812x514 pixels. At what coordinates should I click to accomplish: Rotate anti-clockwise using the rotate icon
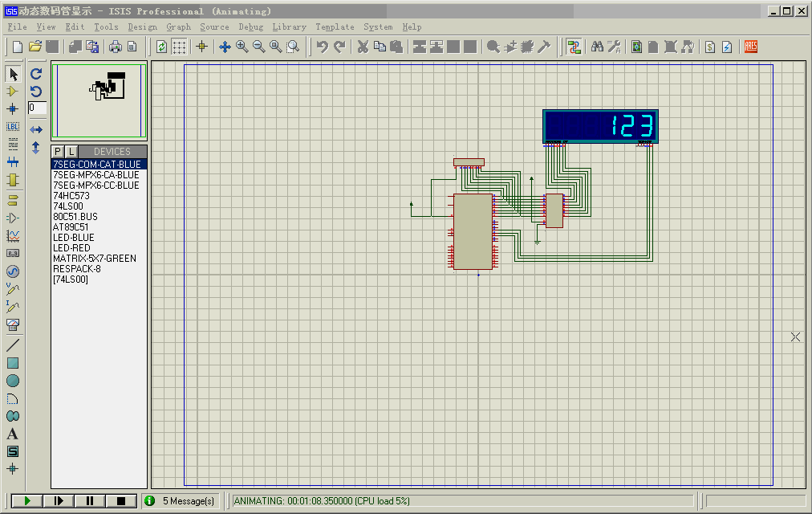pyautogui.click(x=36, y=92)
